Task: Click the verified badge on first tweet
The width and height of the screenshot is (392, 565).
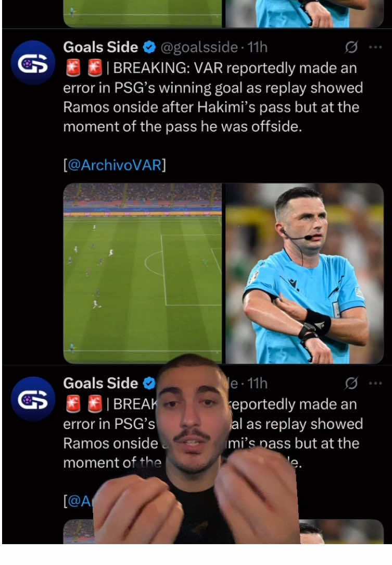Action: pos(149,47)
